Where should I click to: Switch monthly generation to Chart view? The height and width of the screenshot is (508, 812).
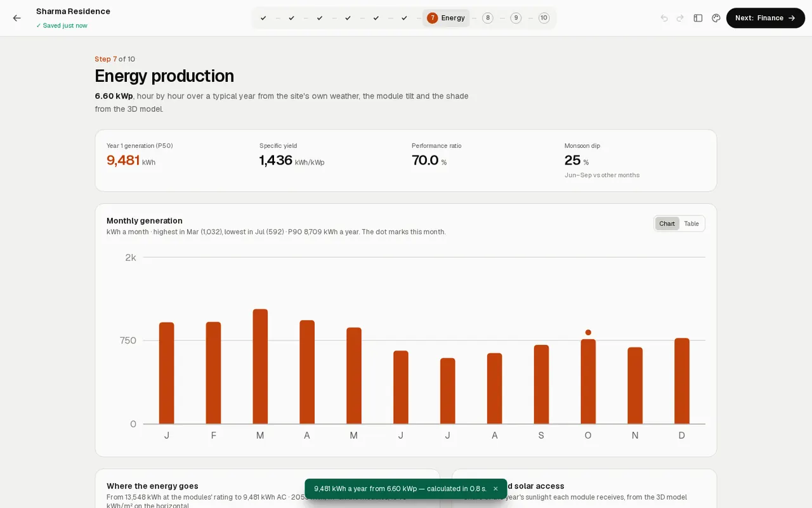[x=667, y=224]
